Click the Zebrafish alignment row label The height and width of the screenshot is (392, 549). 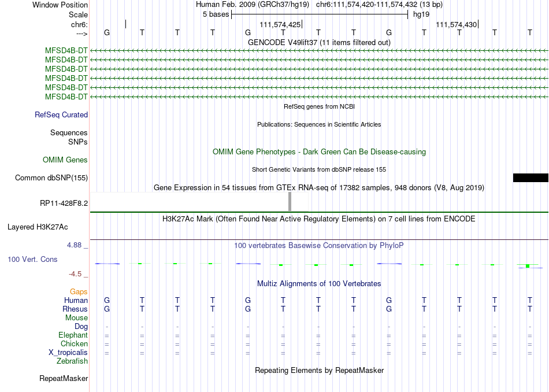(x=72, y=361)
